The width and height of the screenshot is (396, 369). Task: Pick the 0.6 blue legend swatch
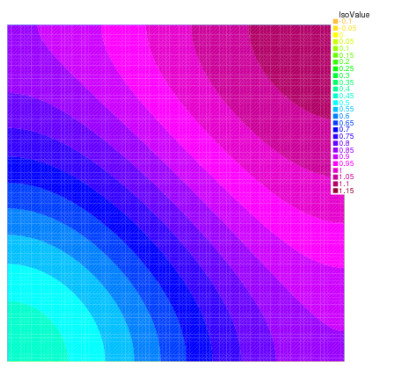coord(335,116)
